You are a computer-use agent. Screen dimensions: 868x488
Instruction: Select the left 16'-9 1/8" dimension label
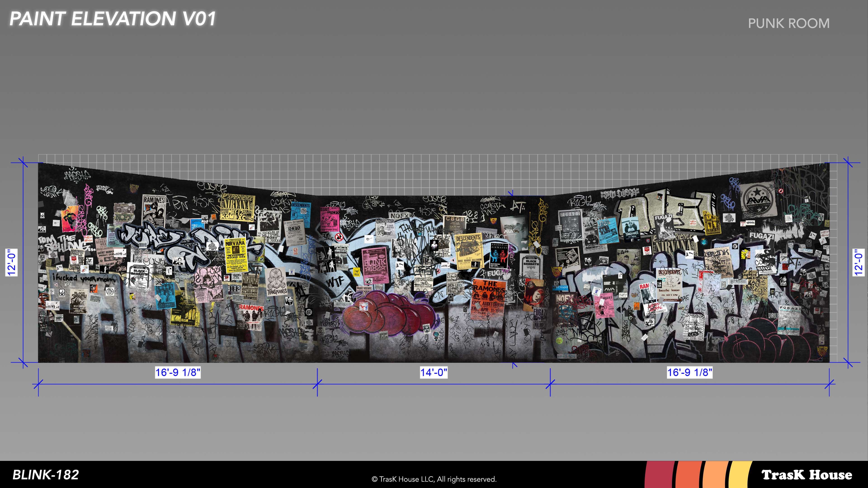[x=178, y=373]
